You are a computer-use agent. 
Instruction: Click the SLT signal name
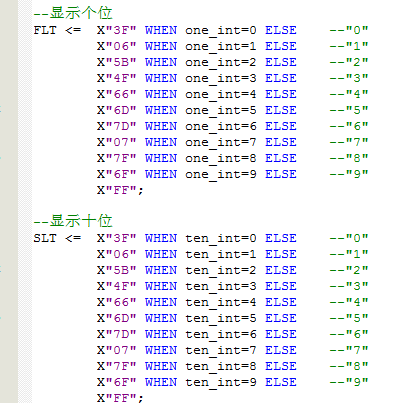(x=45, y=238)
